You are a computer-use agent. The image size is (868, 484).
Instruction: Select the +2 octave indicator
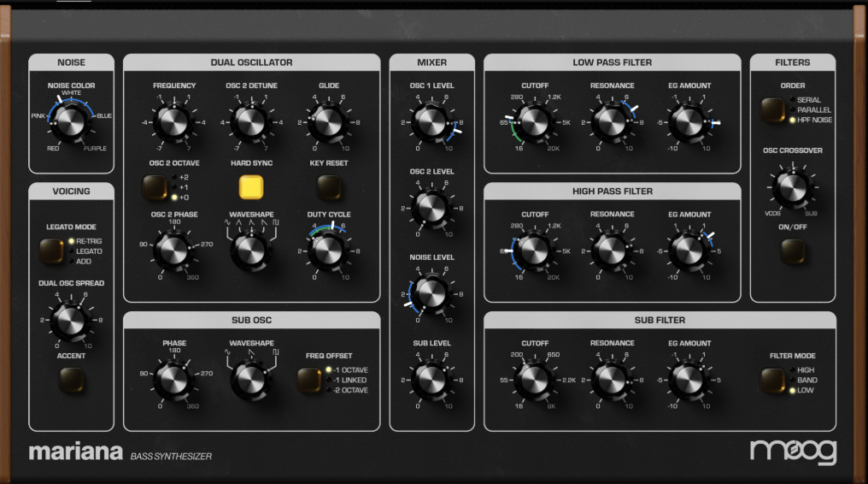pyautogui.click(x=180, y=177)
